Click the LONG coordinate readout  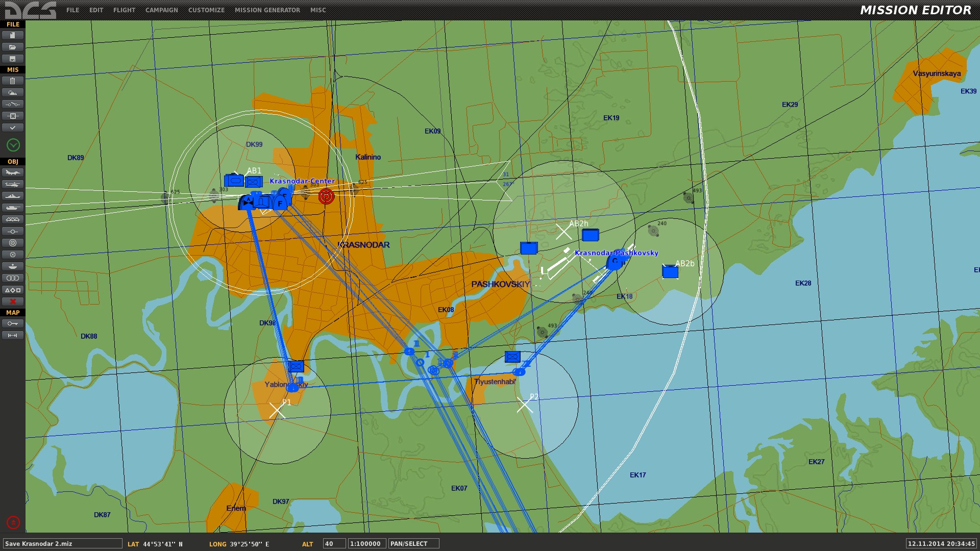tap(239, 544)
